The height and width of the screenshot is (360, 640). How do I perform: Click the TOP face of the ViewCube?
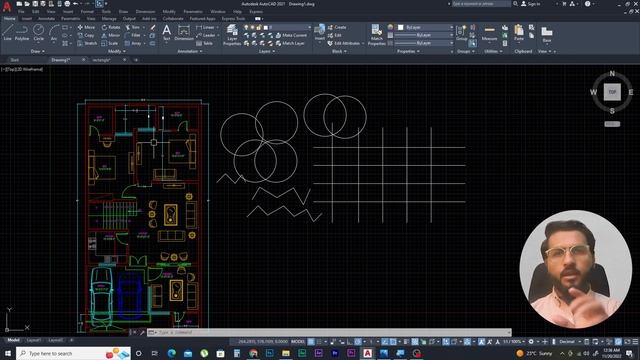pyautogui.click(x=612, y=92)
